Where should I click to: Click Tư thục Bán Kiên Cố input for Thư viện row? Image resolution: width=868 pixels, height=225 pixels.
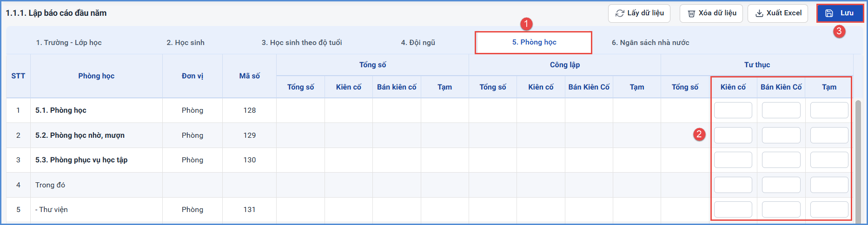(781, 210)
